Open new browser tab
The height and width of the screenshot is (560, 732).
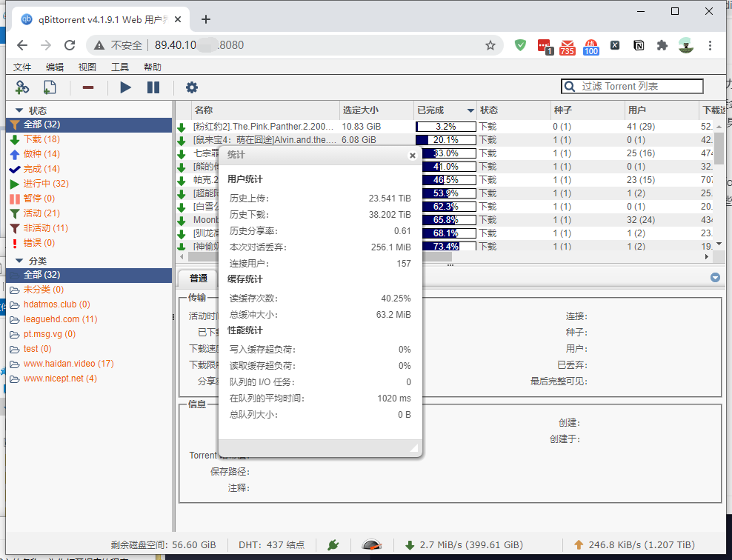click(206, 19)
